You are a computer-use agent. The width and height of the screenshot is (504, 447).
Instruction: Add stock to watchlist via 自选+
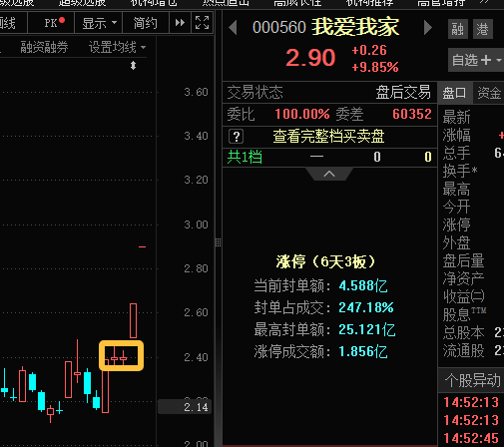[471, 60]
